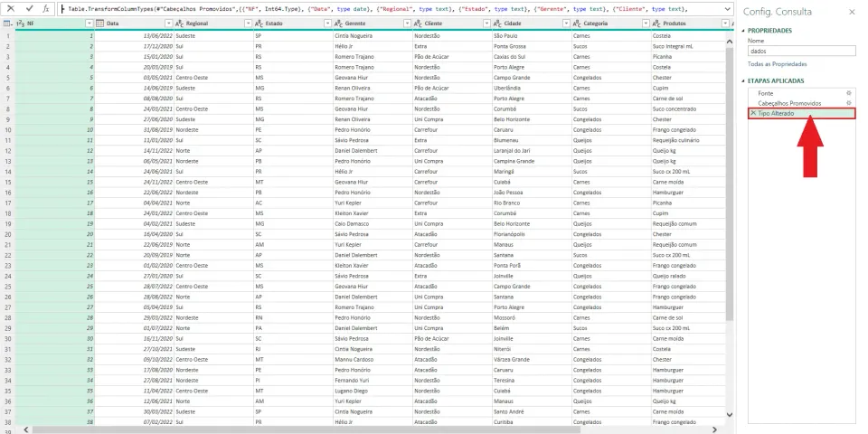868x434 pixels.
Task: Close the Config. Consulta pane
Action: (x=852, y=12)
